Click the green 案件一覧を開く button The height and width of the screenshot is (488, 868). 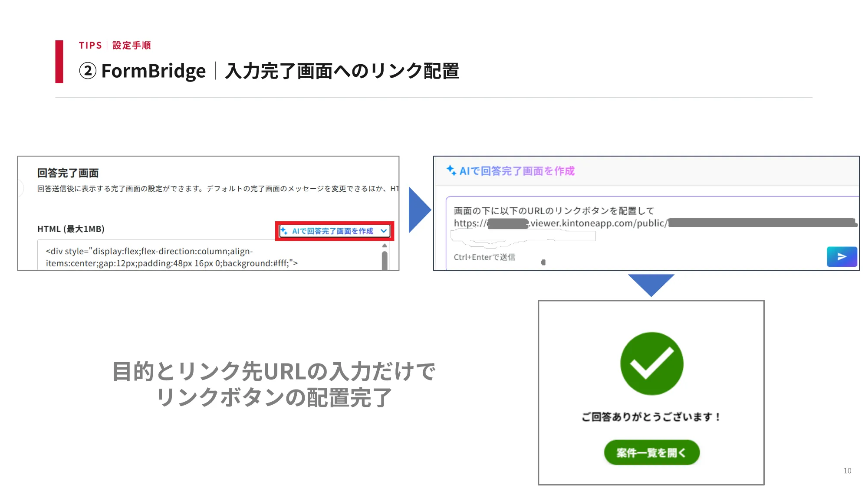click(651, 452)
